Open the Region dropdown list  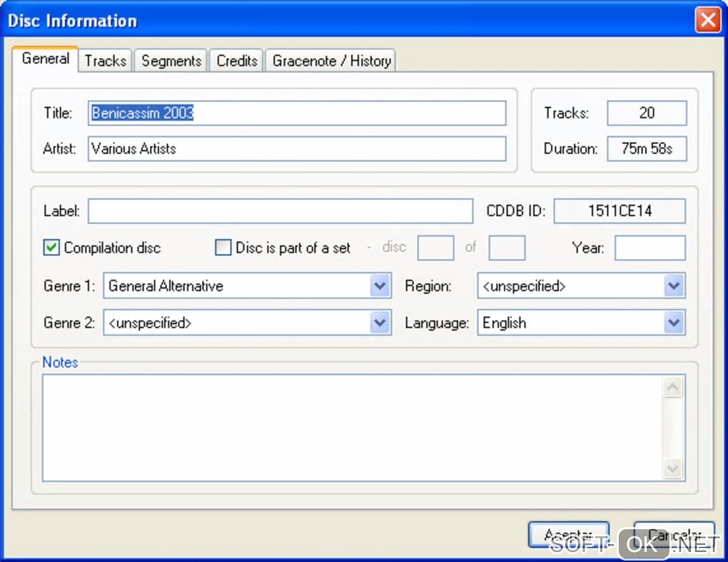tap(674, 286)
